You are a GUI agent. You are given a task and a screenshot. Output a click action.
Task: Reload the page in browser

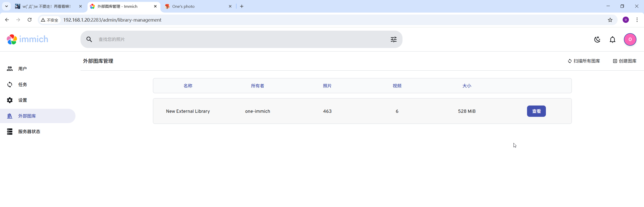point(29,20)
